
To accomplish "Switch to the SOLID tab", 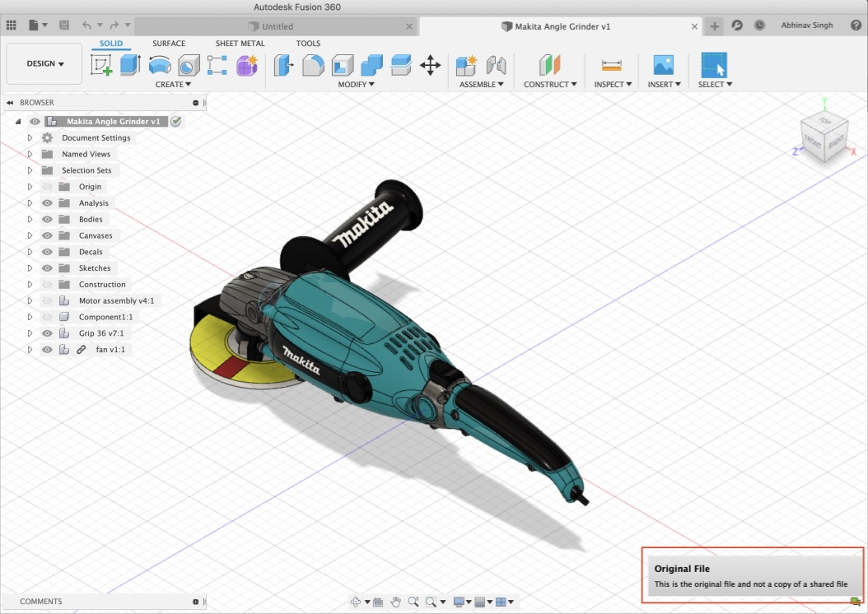I will 110,43.
